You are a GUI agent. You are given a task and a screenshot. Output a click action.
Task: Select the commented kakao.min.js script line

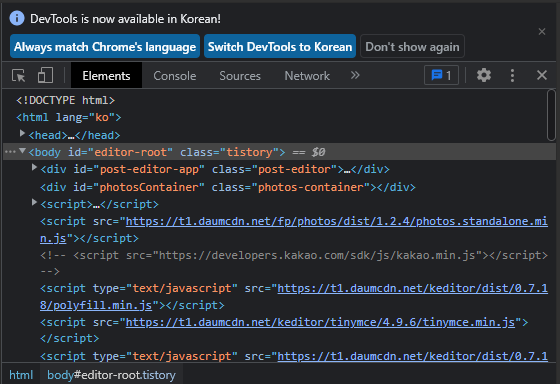tap(293, 263)
